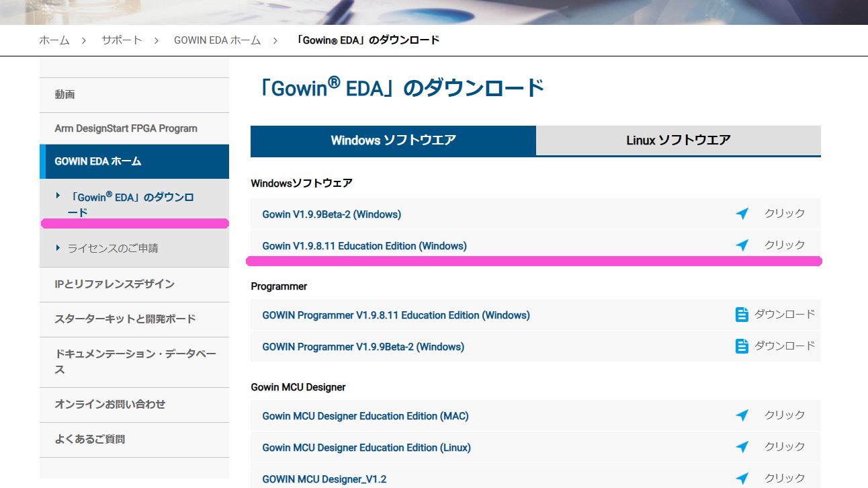Open Arm DesignStart FPGA Program sidebar item
868x488 pixels.
tap(134, 128)
